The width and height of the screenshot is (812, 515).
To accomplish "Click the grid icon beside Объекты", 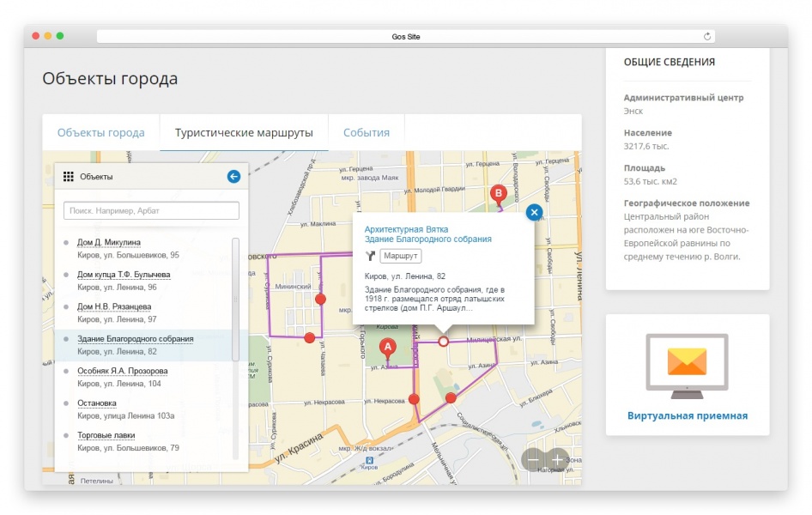I will click(69, 177).
